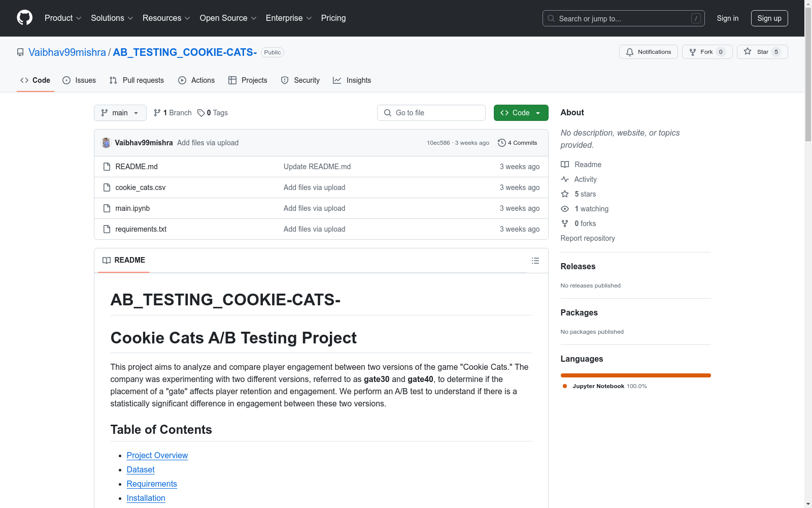The image size is (812, 508).
Task: Expand the Open Source menu
Action: 228,18
